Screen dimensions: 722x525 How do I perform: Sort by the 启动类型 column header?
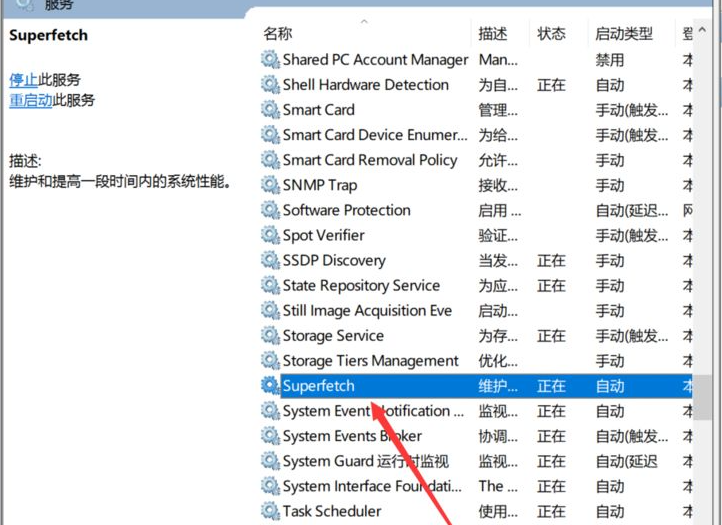coord(624,33)
